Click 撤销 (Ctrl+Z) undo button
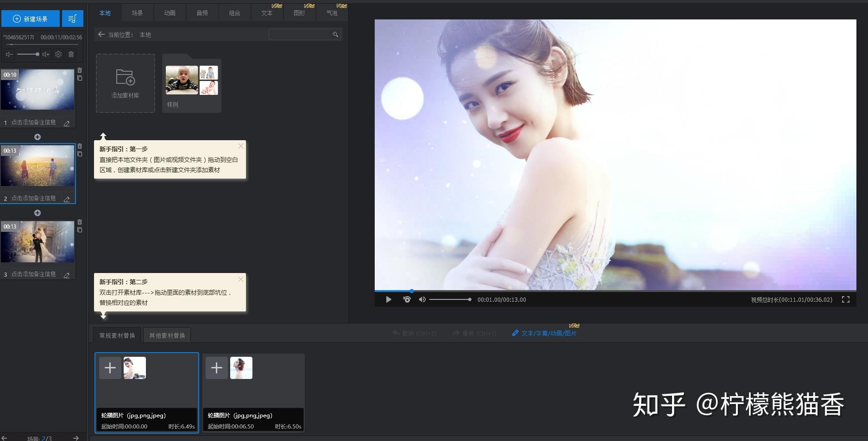 point(415,333)
